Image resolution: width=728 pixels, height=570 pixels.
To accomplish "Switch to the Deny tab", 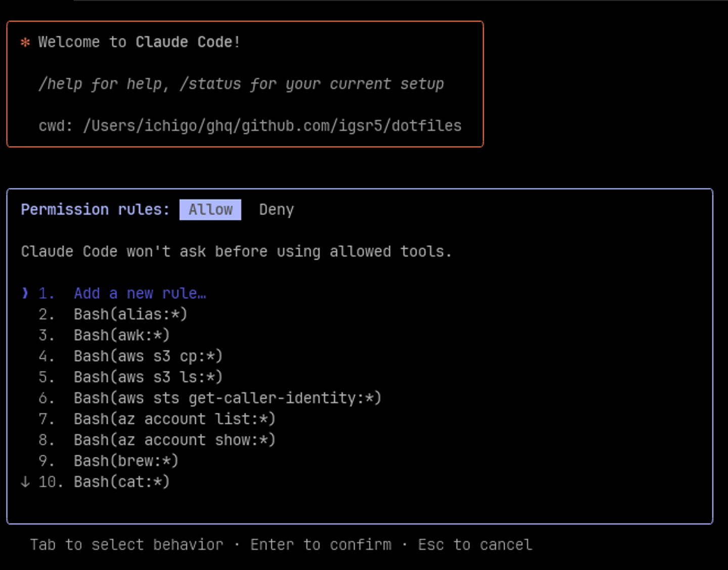I will pyautogui.click(x=276, y=210).
